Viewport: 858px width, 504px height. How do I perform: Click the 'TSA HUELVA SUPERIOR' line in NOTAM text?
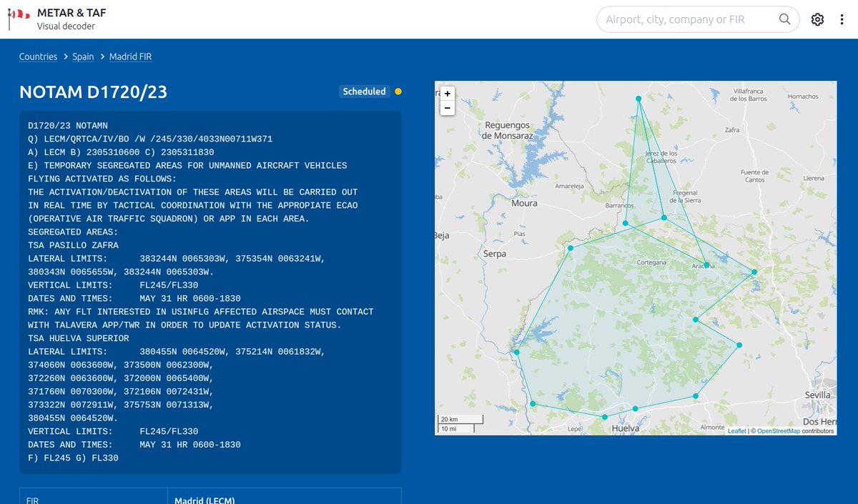point(79,338)
